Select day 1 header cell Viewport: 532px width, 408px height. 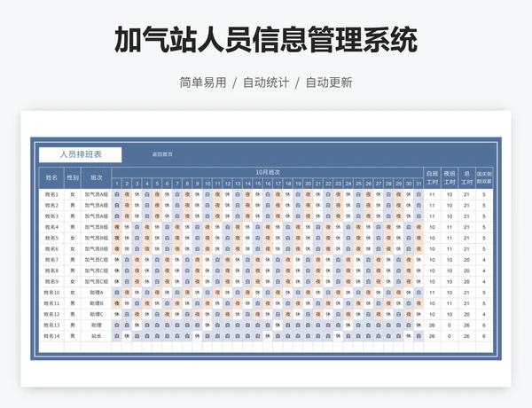[117, 184]
